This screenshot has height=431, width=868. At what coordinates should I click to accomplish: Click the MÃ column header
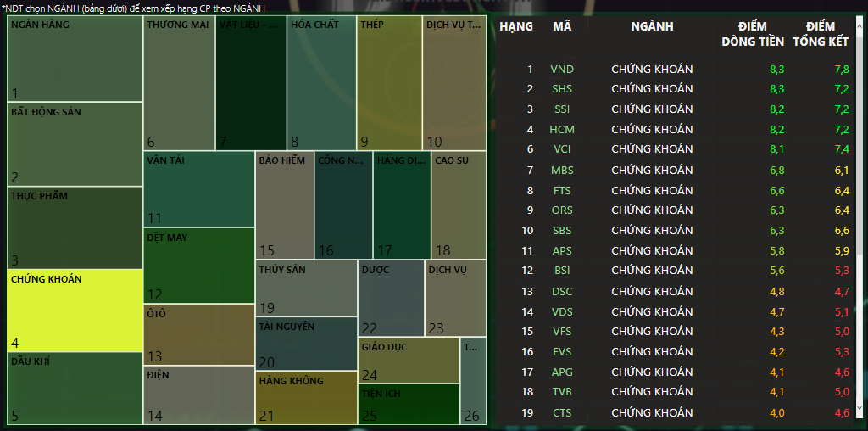[562, 26]
